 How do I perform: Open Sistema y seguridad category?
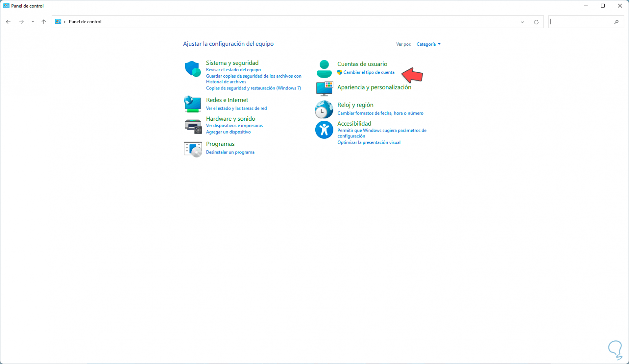(232, 63)
